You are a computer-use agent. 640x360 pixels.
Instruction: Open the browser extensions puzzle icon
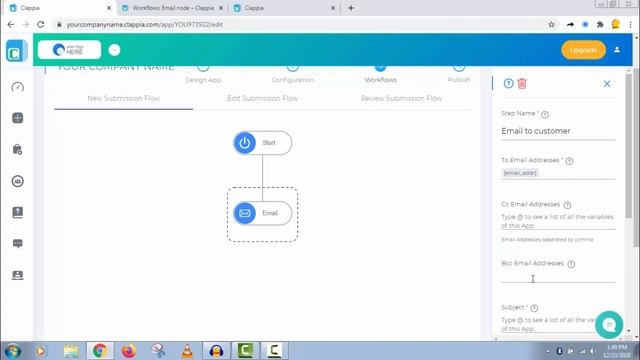[x=600, y=24]
